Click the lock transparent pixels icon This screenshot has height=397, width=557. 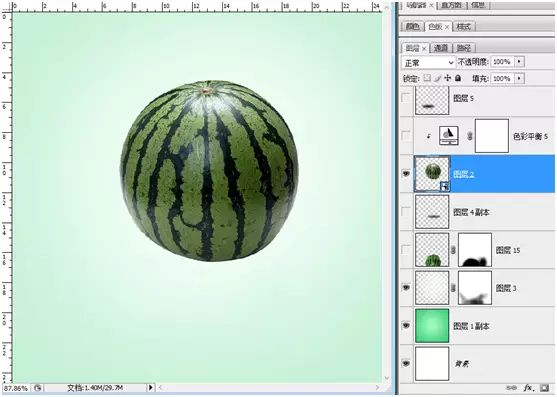pos(427,78)
